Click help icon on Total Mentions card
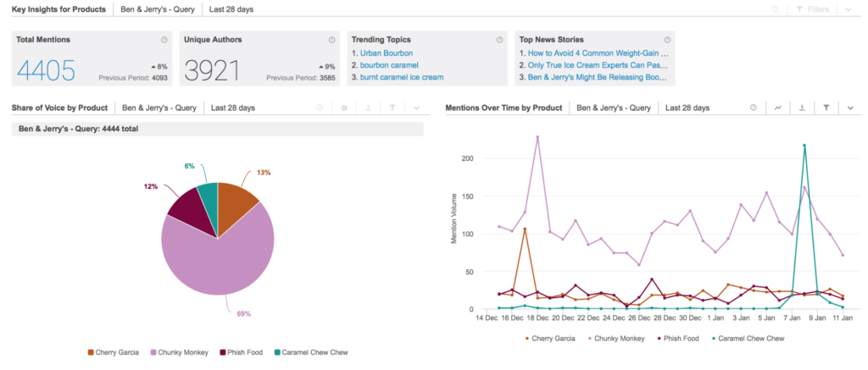The width and height of the screenshot is (868, 370). (164, 40)
